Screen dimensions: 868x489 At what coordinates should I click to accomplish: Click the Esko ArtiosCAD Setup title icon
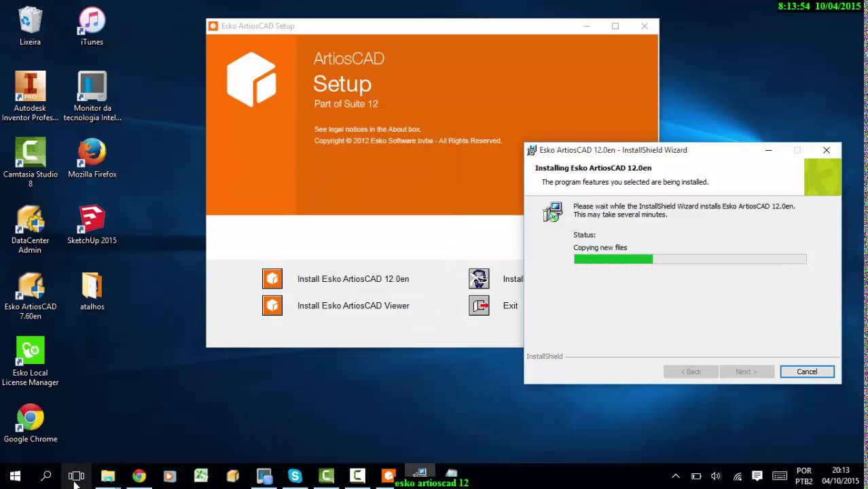(213, 26)
